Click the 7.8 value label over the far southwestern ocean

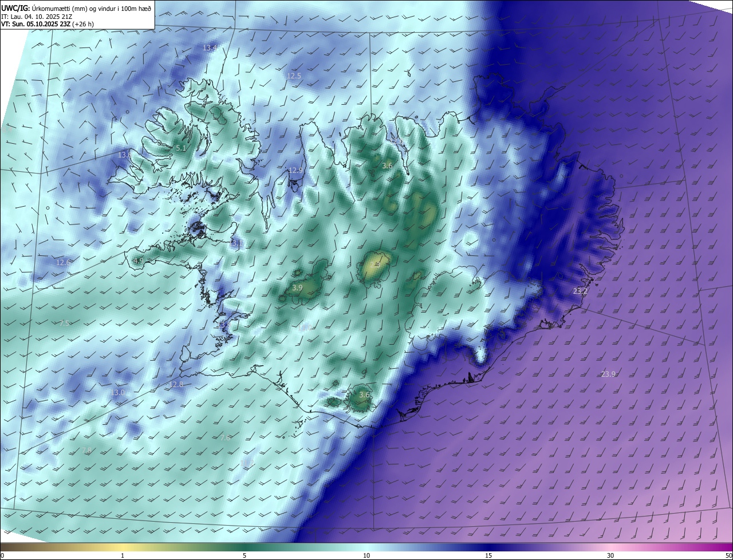click(x=86, y=451)
